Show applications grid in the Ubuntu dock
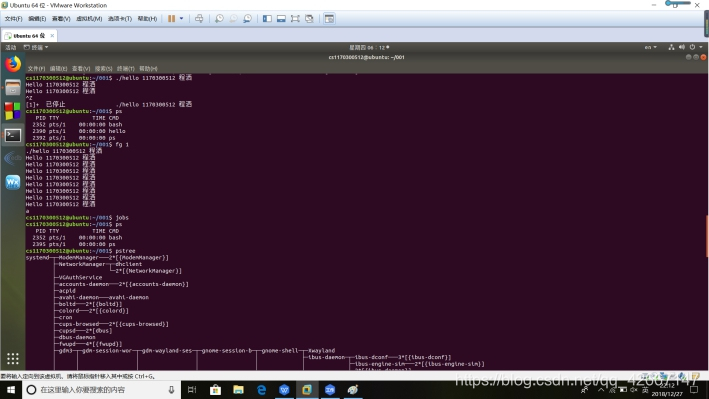Image resolution: width=709 pixels, height=399 pixels. 13,359
